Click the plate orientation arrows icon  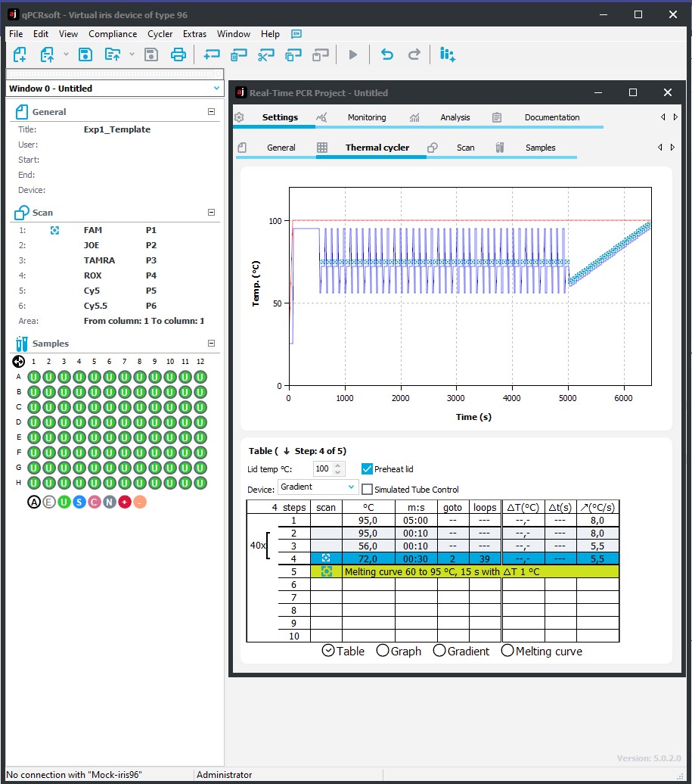pos(18,362)
